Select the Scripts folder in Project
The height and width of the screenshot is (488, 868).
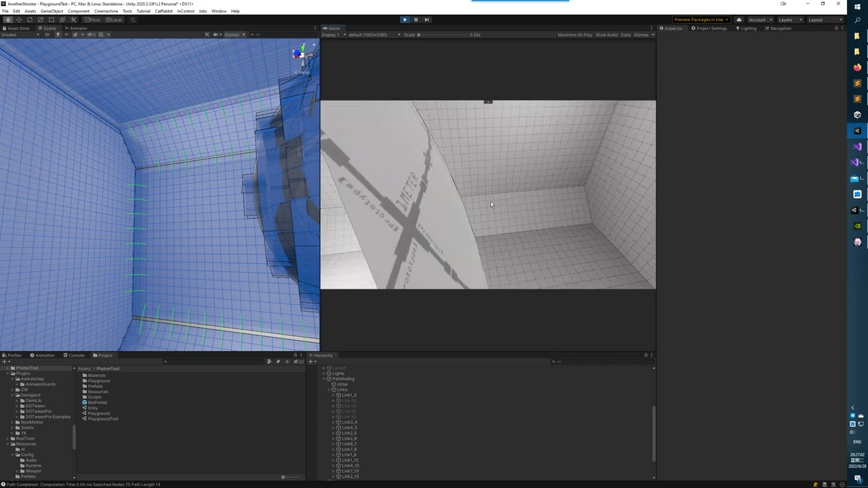point(92,397)
